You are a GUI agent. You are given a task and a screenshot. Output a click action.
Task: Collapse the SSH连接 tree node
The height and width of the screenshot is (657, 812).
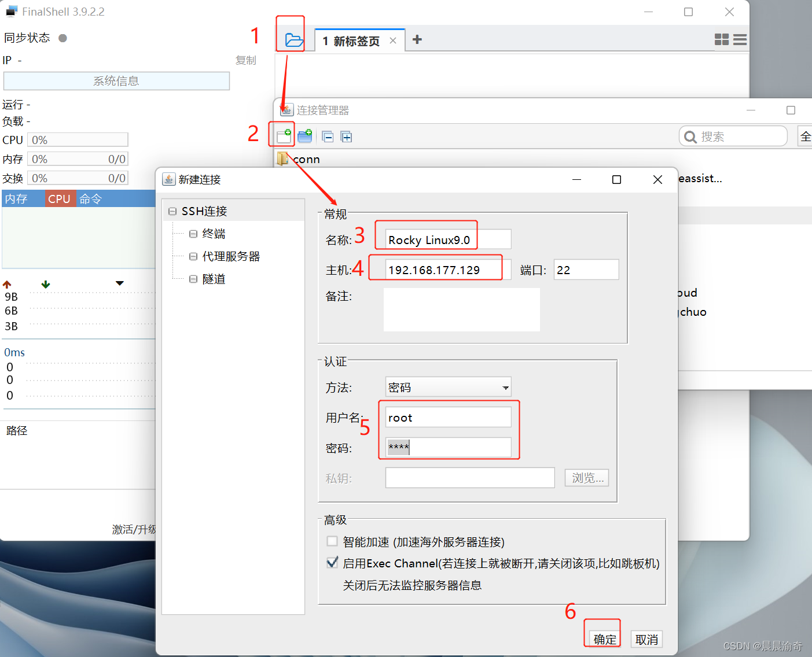[x=172, y=212]
